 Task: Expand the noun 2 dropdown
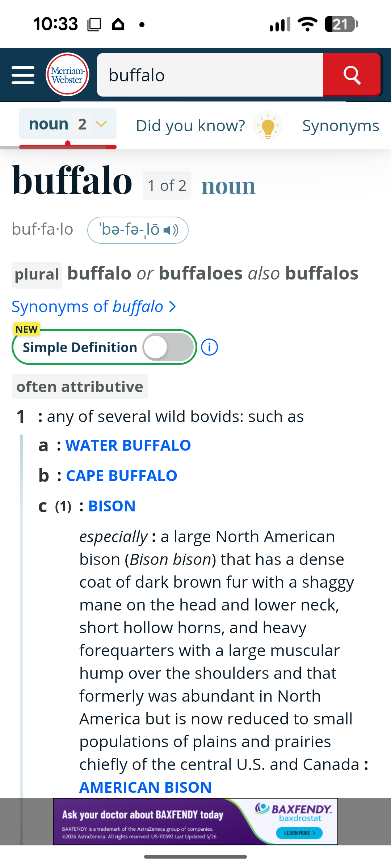pyautogui.click(x=68, y=124)
